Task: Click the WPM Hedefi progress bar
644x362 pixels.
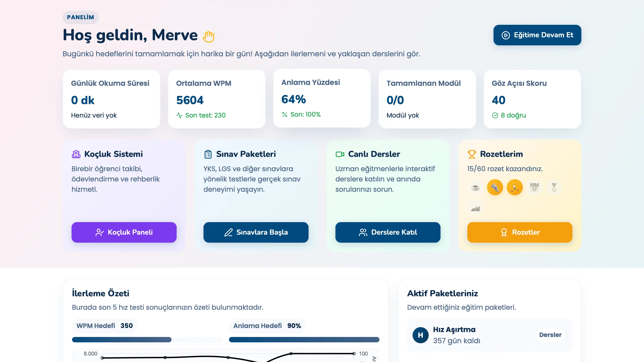Action: point(147,339)
